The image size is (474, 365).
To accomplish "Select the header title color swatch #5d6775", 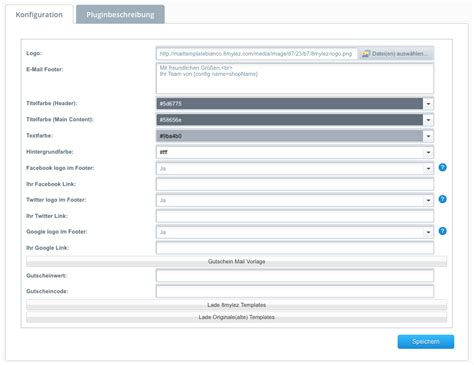I will [290, 104].
